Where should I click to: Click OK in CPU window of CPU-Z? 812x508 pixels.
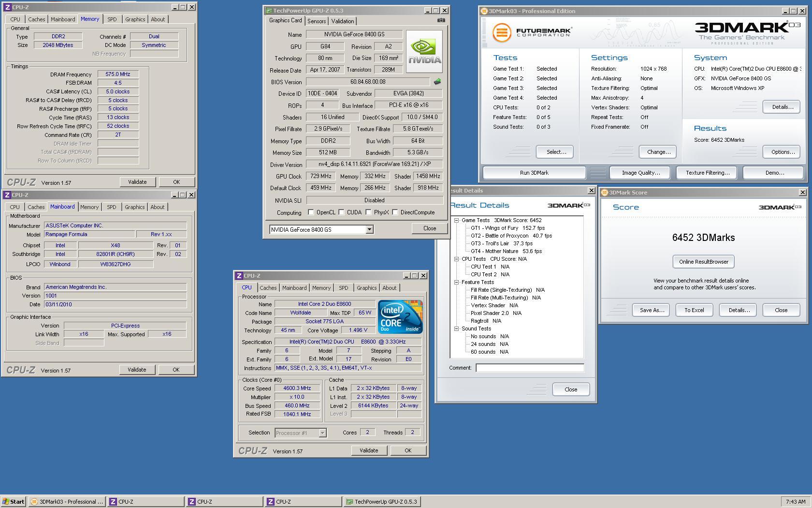click(408, 450)
